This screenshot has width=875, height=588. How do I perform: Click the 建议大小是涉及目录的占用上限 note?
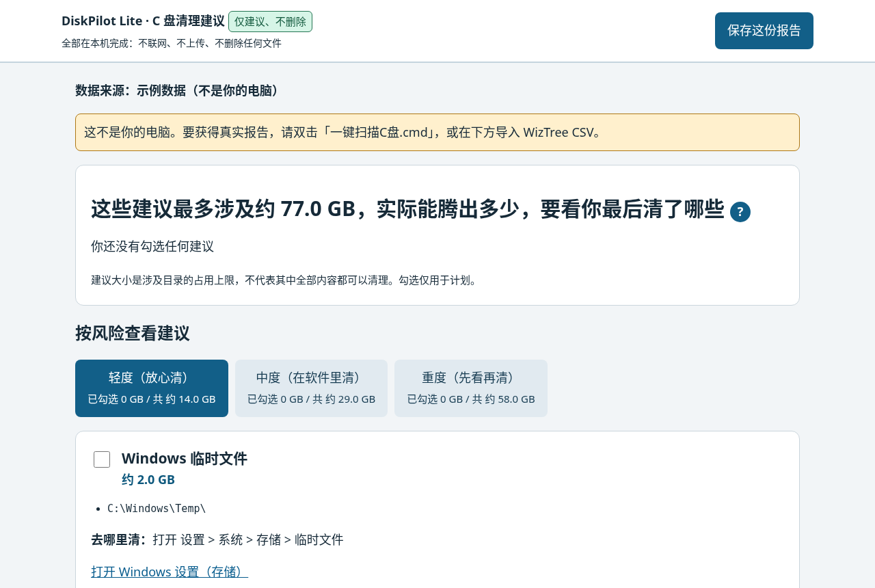tap(285, 280)
